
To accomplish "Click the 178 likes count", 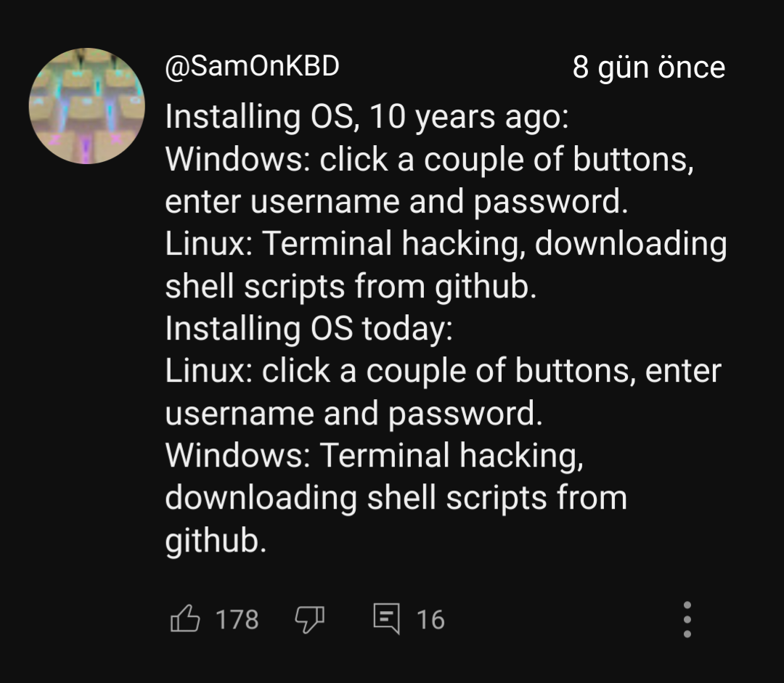I will point(237,620).
